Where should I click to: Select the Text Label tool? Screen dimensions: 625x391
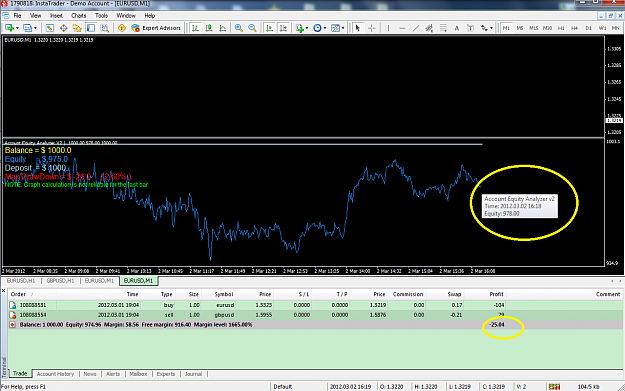[x=470, y=28]
